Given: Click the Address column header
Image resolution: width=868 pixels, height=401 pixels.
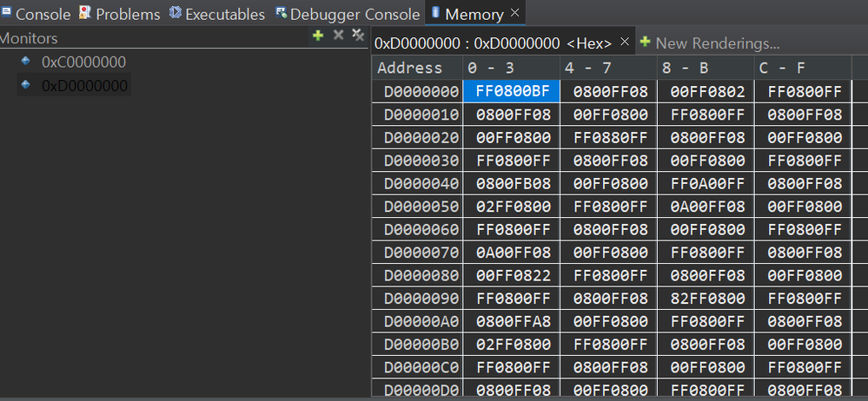Looking at the screenshot, I should (417, 68).
